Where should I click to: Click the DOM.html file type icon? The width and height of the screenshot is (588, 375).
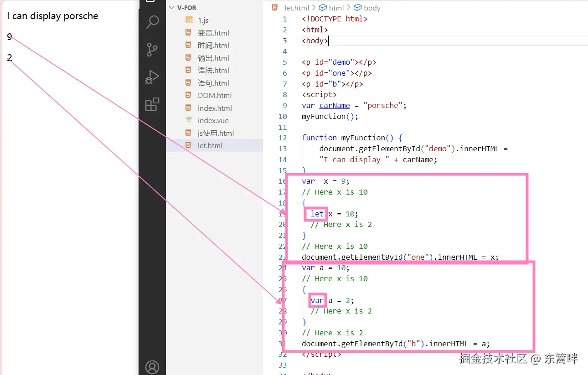click(189, 96)
